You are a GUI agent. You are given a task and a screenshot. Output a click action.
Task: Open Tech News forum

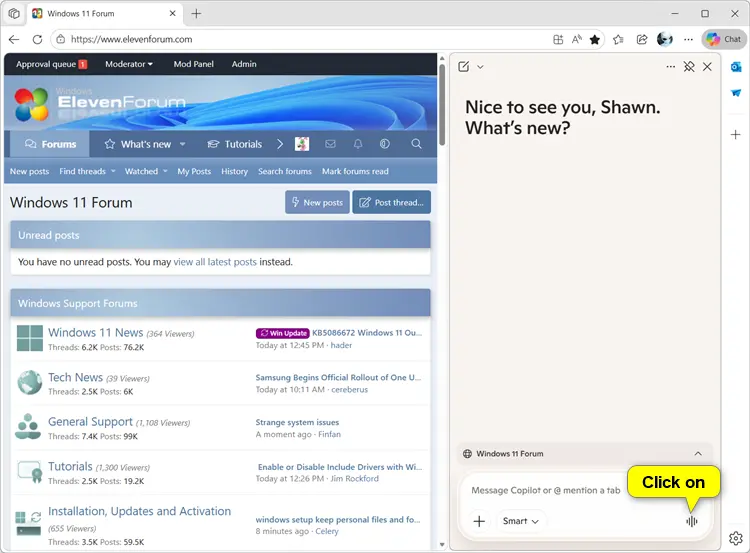pyautogui.click(x=76, y=377)
